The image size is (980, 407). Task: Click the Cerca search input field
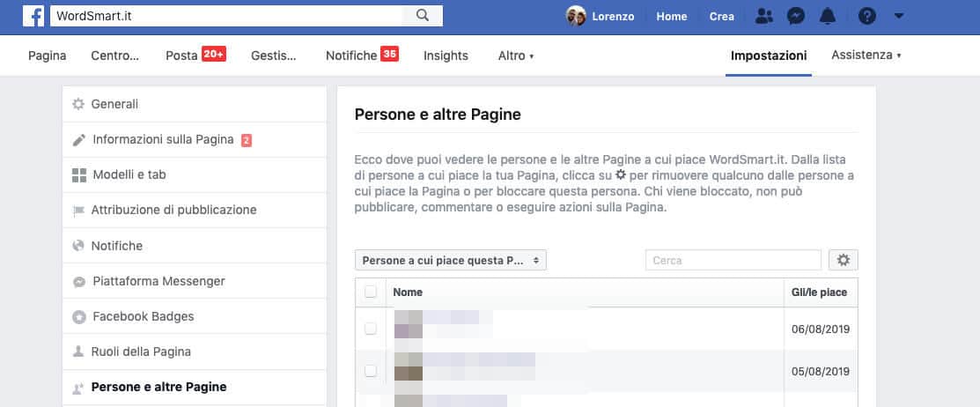click(x=733, y=260)
